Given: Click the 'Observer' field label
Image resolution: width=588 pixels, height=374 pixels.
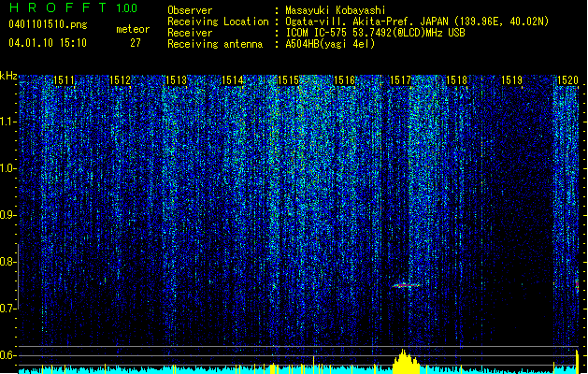Looking at the screenshot, I should click(190, 10).
